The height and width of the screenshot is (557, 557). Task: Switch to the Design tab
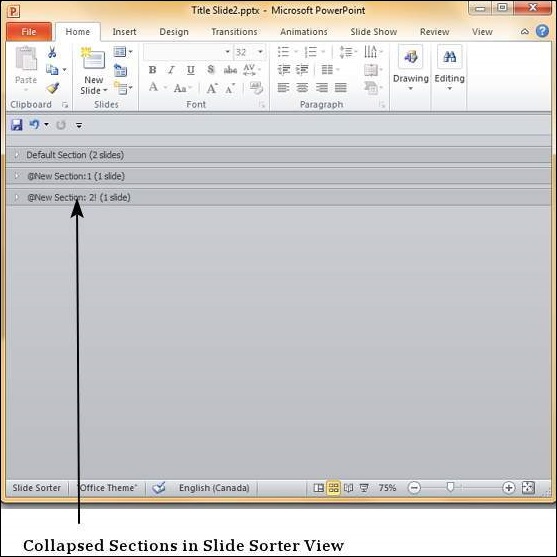[x=174, y=32]
